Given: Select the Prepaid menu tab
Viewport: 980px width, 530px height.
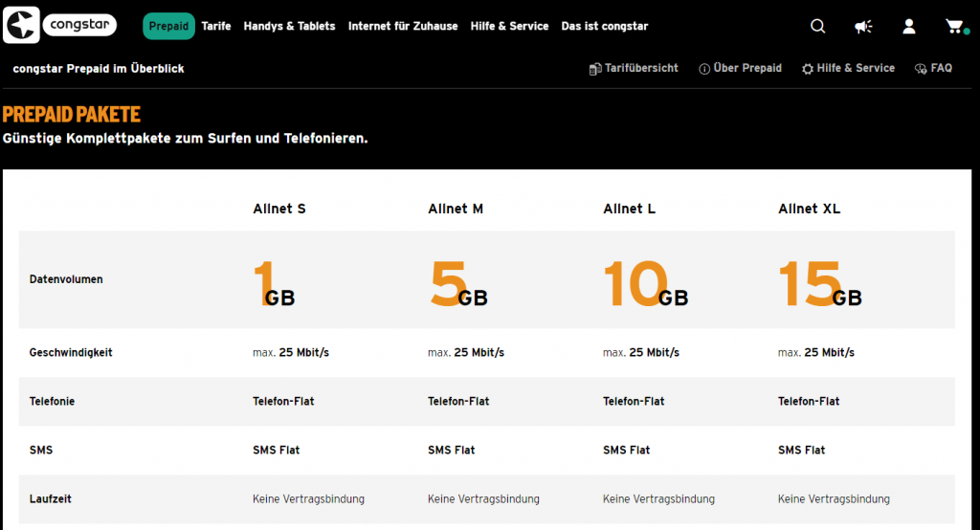Looking at the screenshot, I should [168, 26].
